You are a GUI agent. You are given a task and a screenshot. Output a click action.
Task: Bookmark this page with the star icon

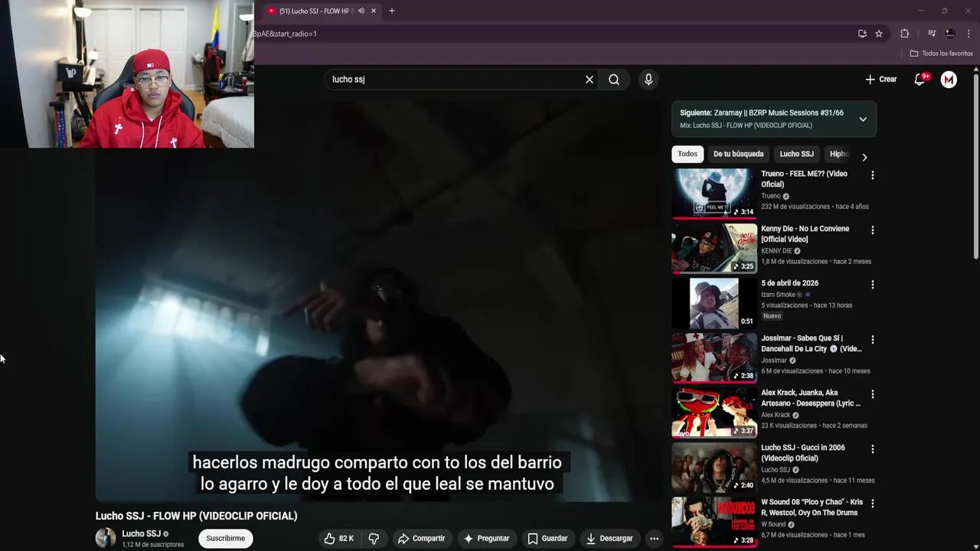(x=879, y=34)
